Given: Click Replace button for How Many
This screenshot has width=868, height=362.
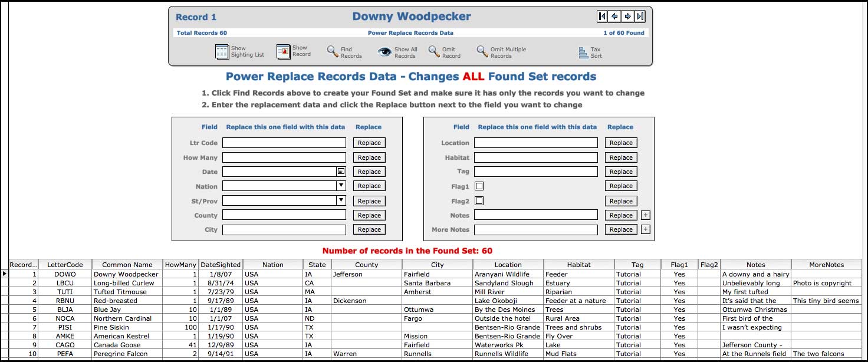Looking at the screenshot, I should tap(369, 157).
